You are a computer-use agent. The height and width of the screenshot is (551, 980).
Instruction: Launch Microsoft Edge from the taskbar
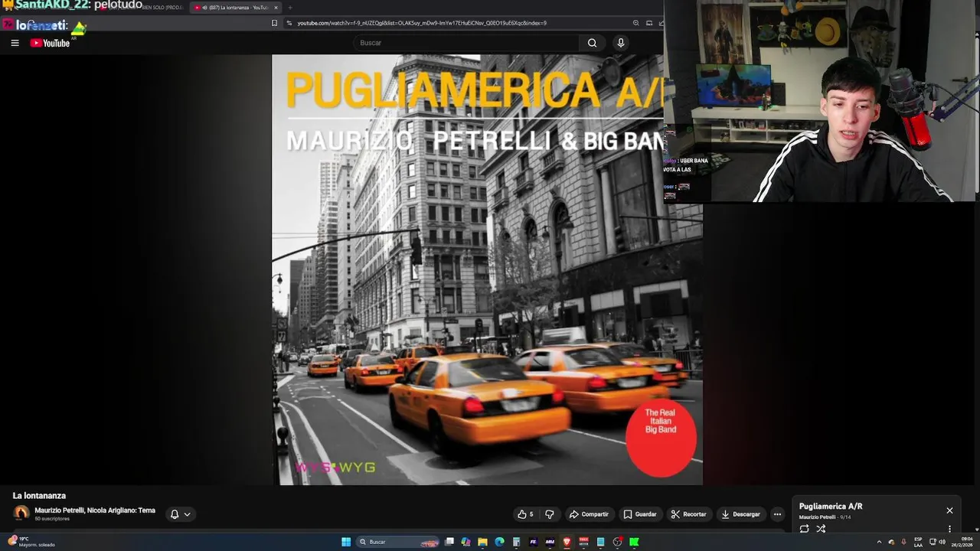tap(499, 542)
